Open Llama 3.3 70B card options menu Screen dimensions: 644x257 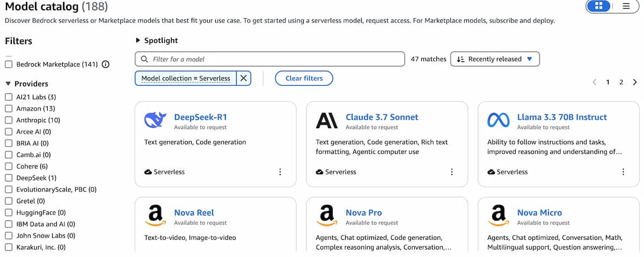coord(623,172)
